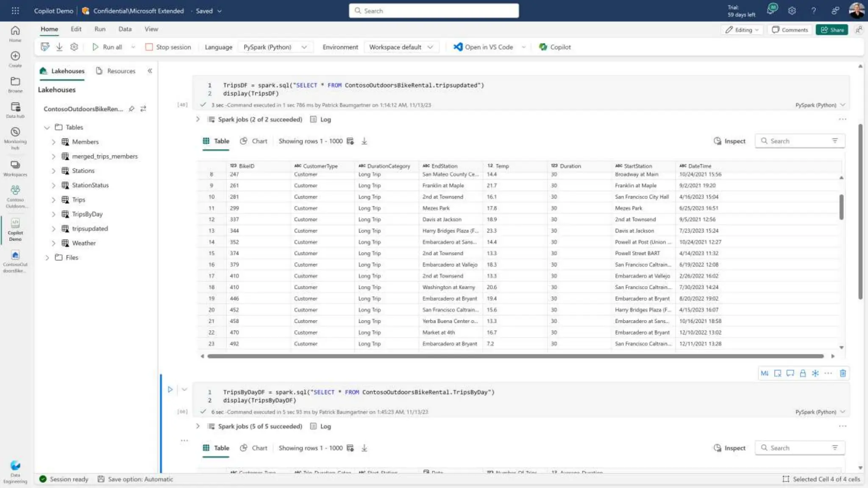The width and height of the screenshot is (868, 488).
Task: Switch to Resources tab
Action: [x=116, y=71]
